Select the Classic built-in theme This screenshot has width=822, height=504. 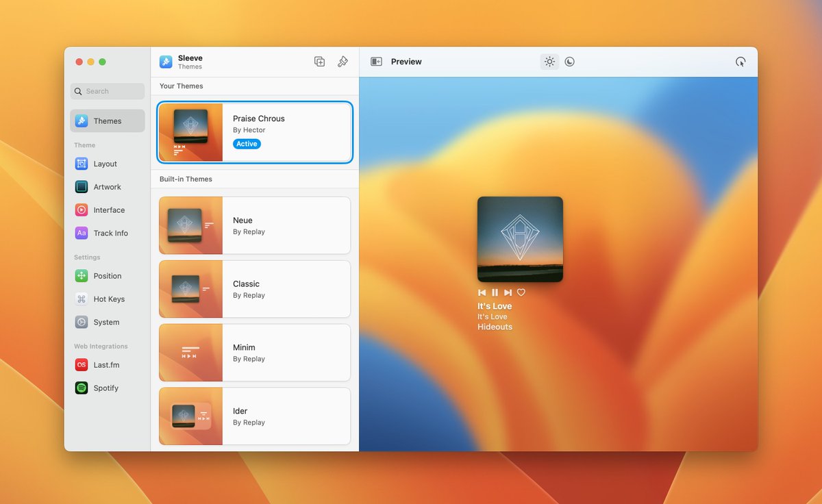click(255, 289)
